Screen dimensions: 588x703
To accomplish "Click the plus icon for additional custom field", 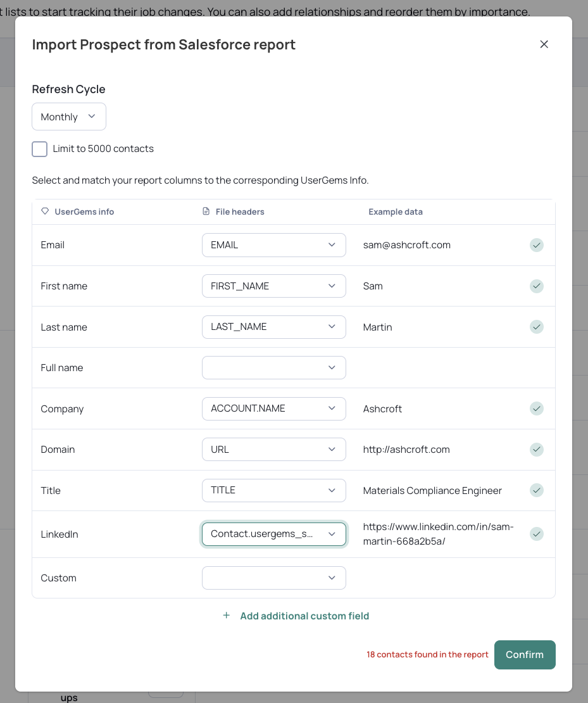I will (227, 616).
